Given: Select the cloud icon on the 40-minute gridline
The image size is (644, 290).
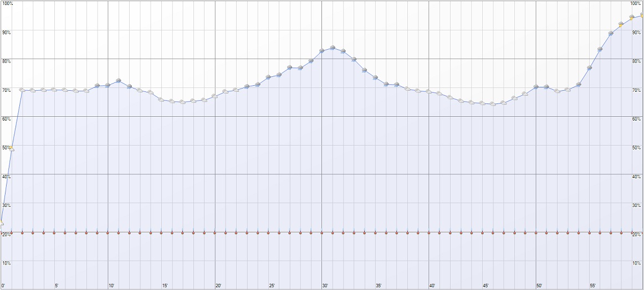Looking at the screenshot, I should 428,91.
